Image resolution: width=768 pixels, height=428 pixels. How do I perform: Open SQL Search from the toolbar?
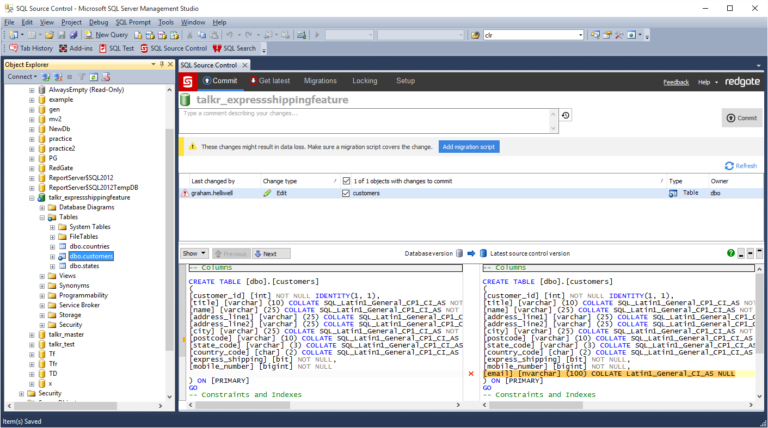point(234,48)
